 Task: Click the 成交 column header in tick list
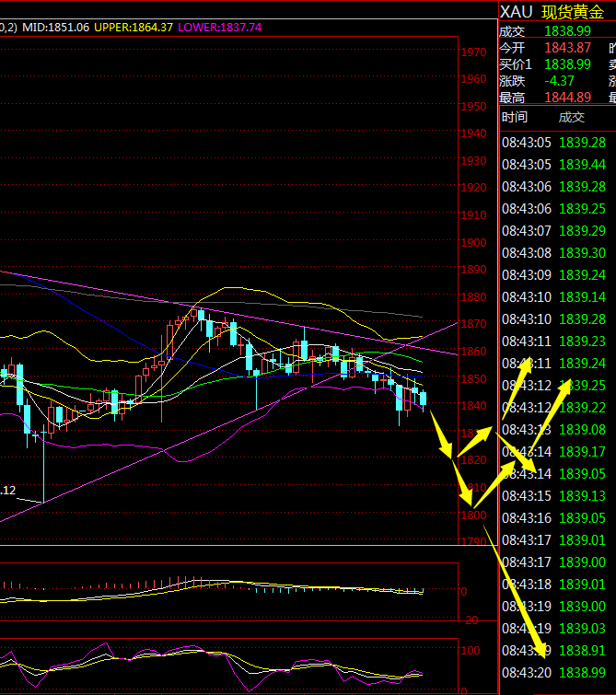coord(571,117)
